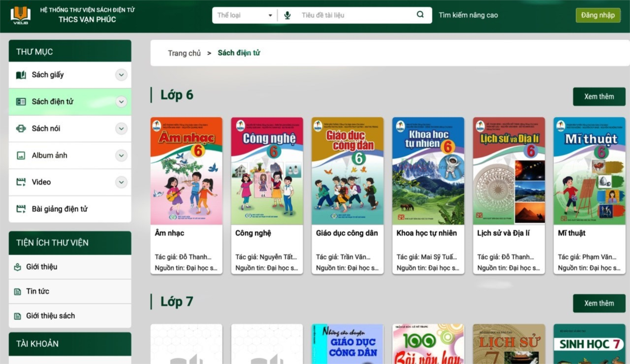
Task: Expand the Sách giấy submenu chevron
Action: click(121, 75)
